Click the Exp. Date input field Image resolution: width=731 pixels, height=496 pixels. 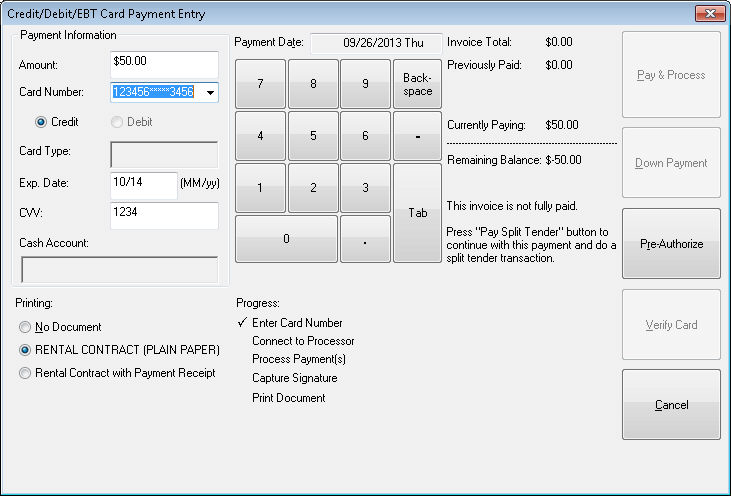[x=143, y=185]
